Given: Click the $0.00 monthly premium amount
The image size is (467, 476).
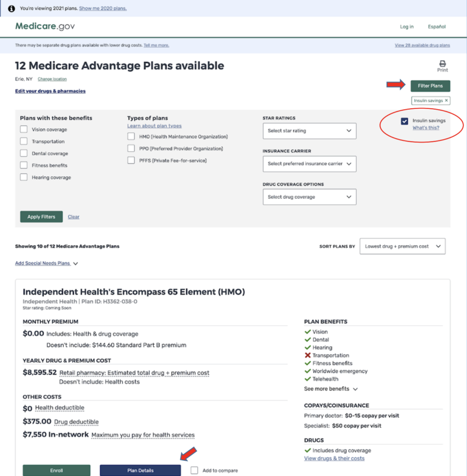Looking at the screenshot, I should pyautogui.click(x=33, y=334).
